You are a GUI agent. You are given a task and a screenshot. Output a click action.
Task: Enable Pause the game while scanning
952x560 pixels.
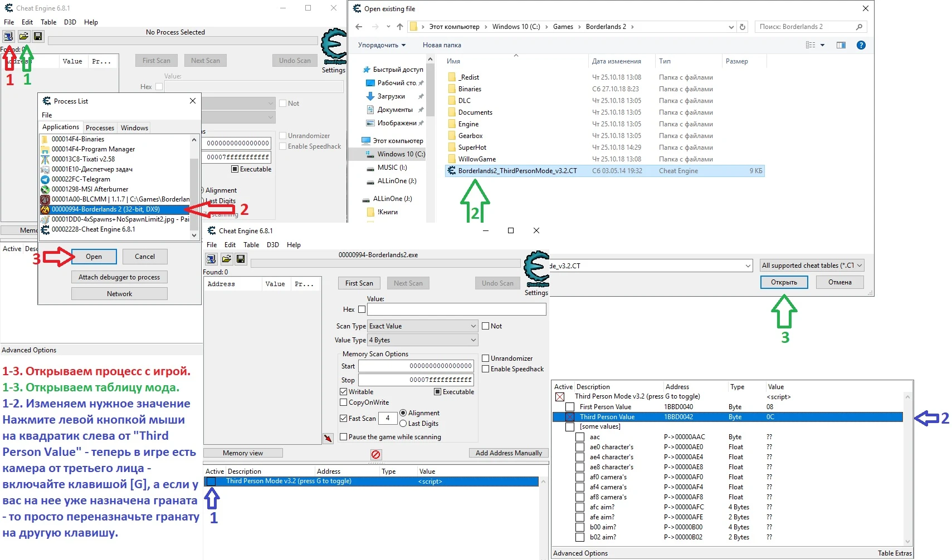343,437
